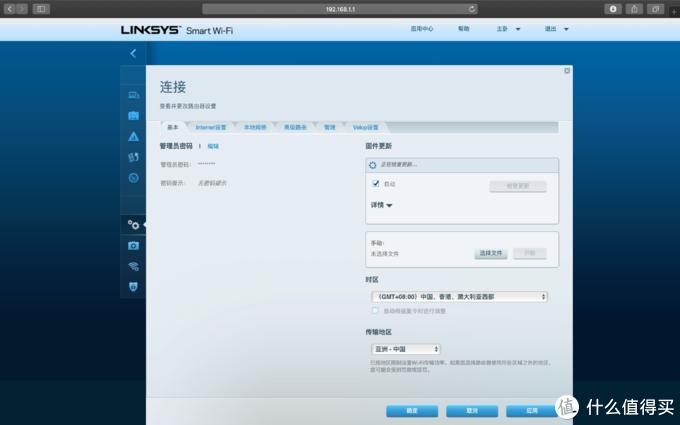Click the password hint value text
This screenshot has height=425, width=680.
coord(212,183)
